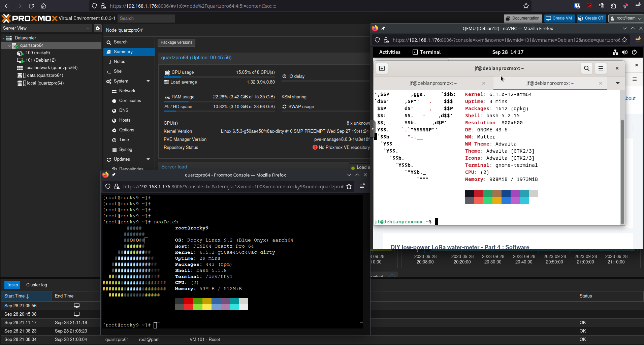
Task: Go to browser home icon
Action: coord(43,6)
